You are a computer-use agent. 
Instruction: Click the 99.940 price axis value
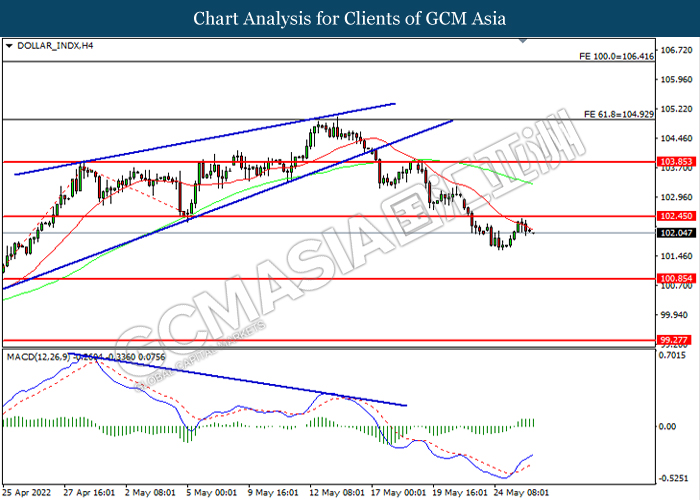tap(674, 315)
